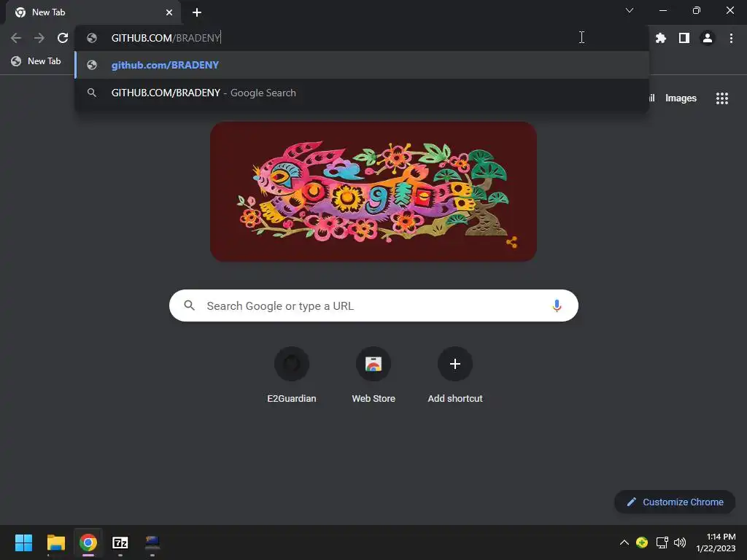
Task: Open the New Tab bookmark
Action: [36, 61]
